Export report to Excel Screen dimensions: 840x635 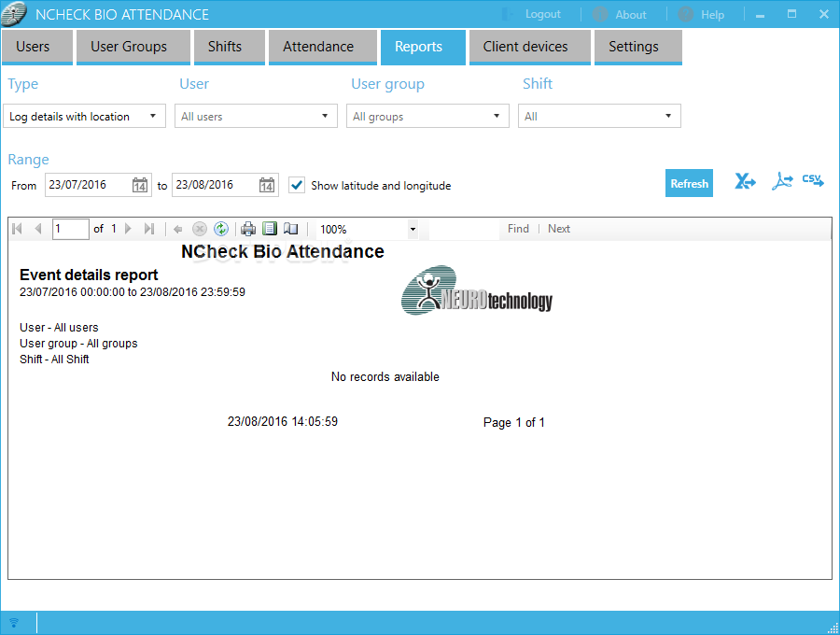(x=745, y=182)
